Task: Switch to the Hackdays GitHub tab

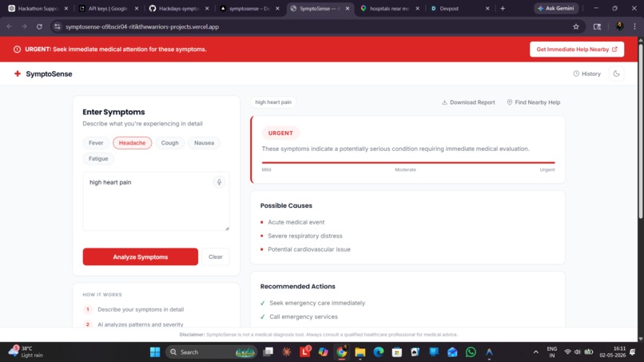Action: click(179, 8)
